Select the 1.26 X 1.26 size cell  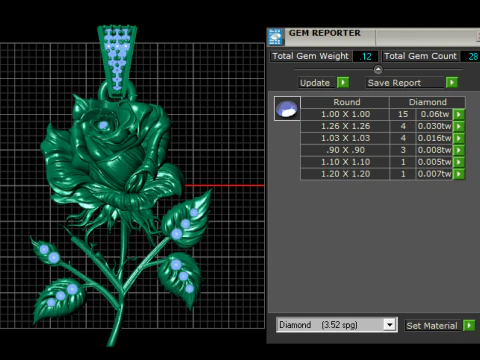[345, 126]
